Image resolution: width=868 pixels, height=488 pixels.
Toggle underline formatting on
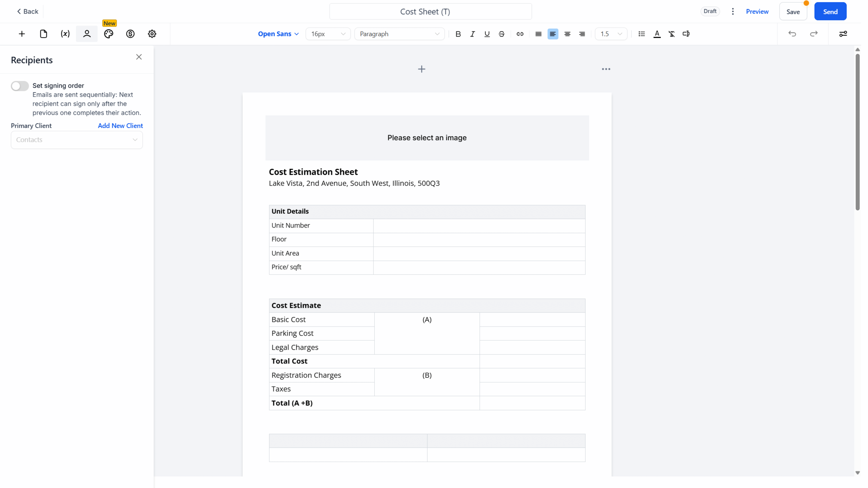coord(487,34)
